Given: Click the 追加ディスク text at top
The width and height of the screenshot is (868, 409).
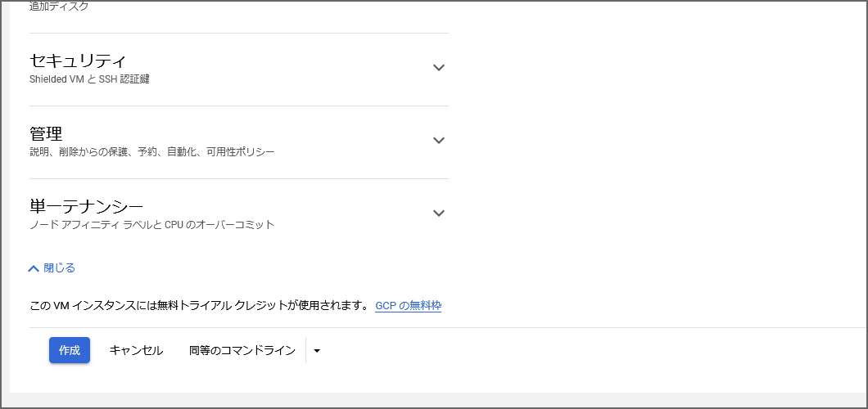Looking at the screenshot, I should (x=59, y=7).
